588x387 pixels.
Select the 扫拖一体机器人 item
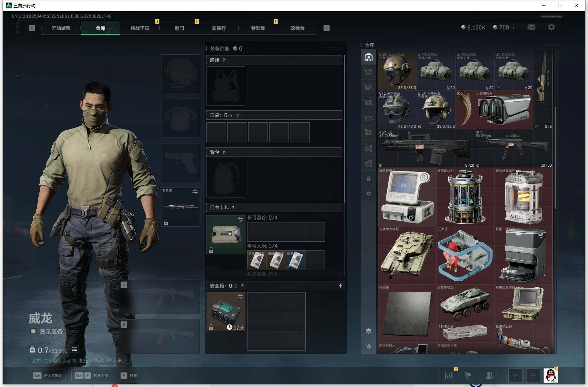click(x=524, y=255)
